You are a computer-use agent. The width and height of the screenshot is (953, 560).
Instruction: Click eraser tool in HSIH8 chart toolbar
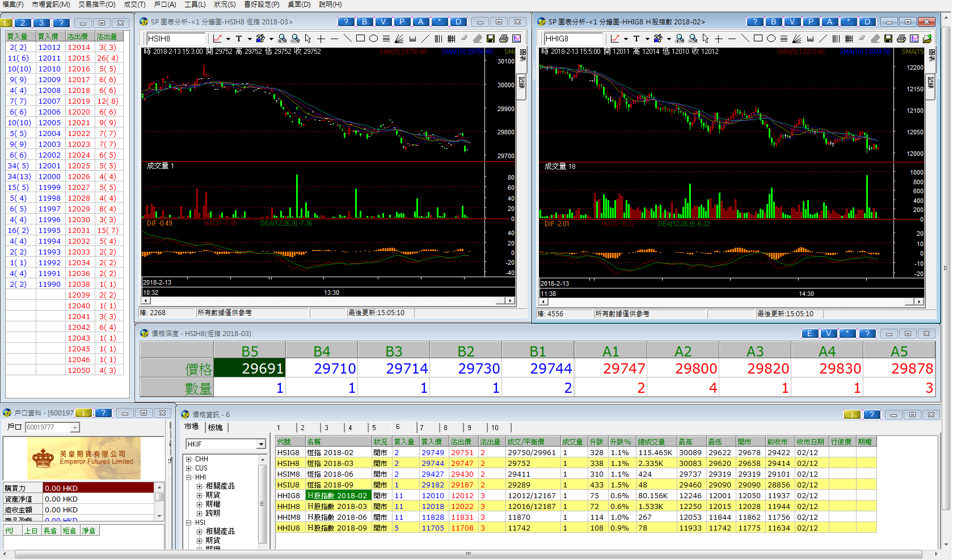click(x=478, y=39)
